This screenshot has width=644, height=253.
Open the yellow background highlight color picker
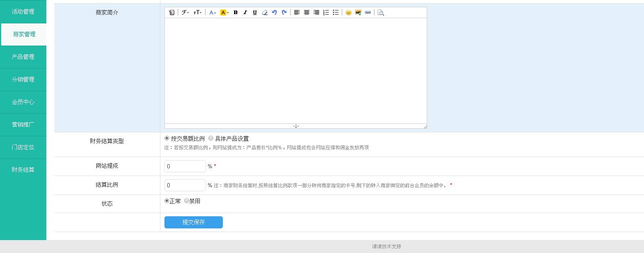pos(224,13)
